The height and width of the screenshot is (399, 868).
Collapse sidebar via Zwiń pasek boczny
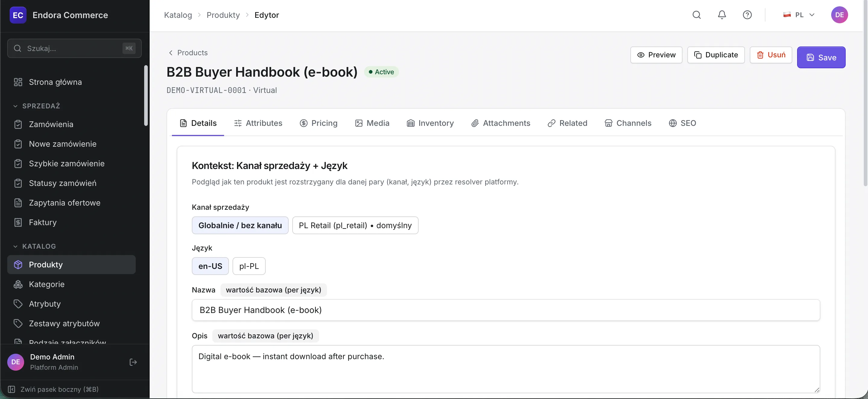pyautogui.click(x=53, y=389)
